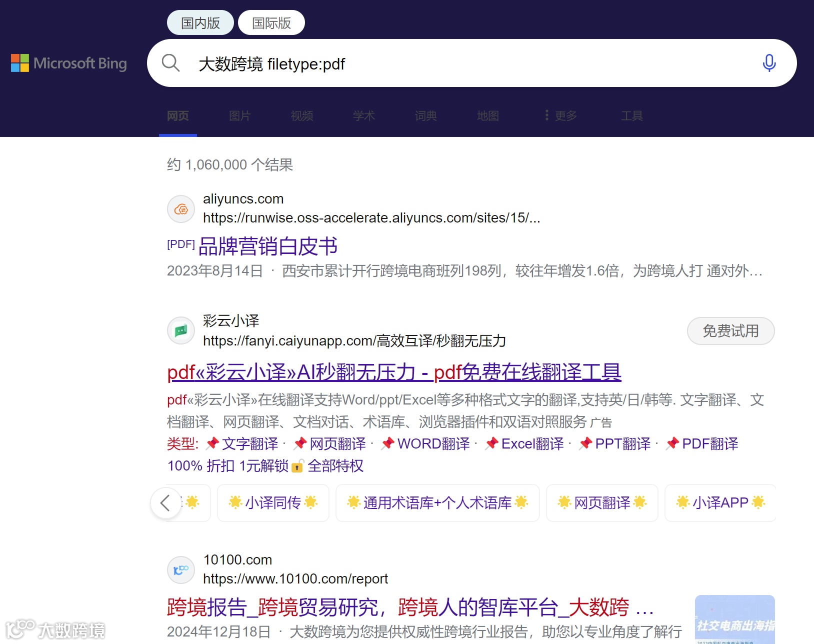
Task: Click the aliyuncs.com cloud favicon
Action: [180, 209]
